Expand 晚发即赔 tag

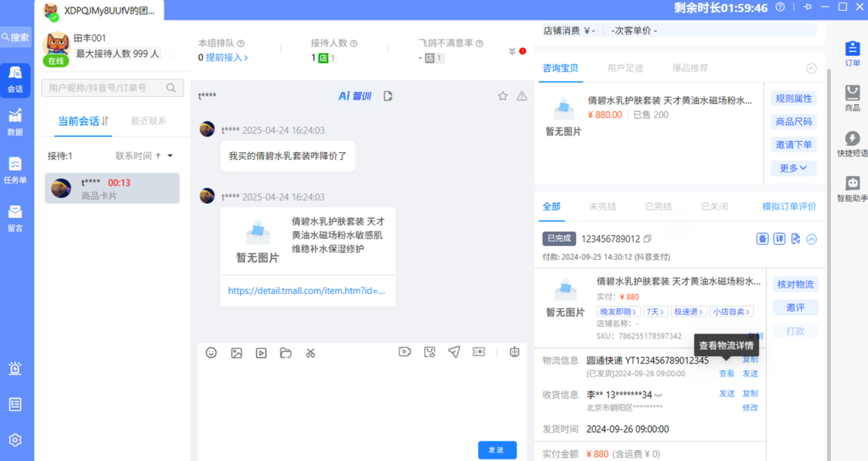[x=619, y=311]
